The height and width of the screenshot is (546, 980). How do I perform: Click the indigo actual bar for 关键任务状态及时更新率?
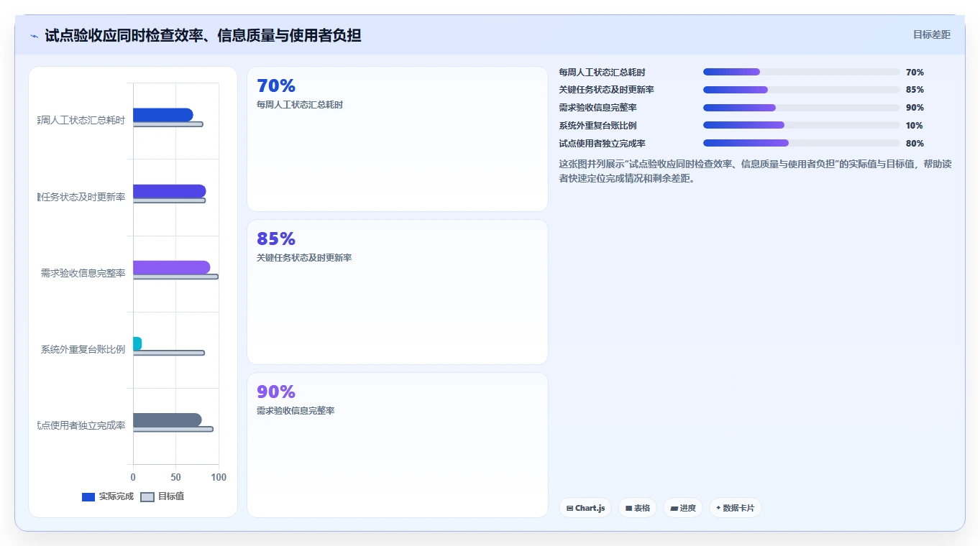tap(169, 191)
